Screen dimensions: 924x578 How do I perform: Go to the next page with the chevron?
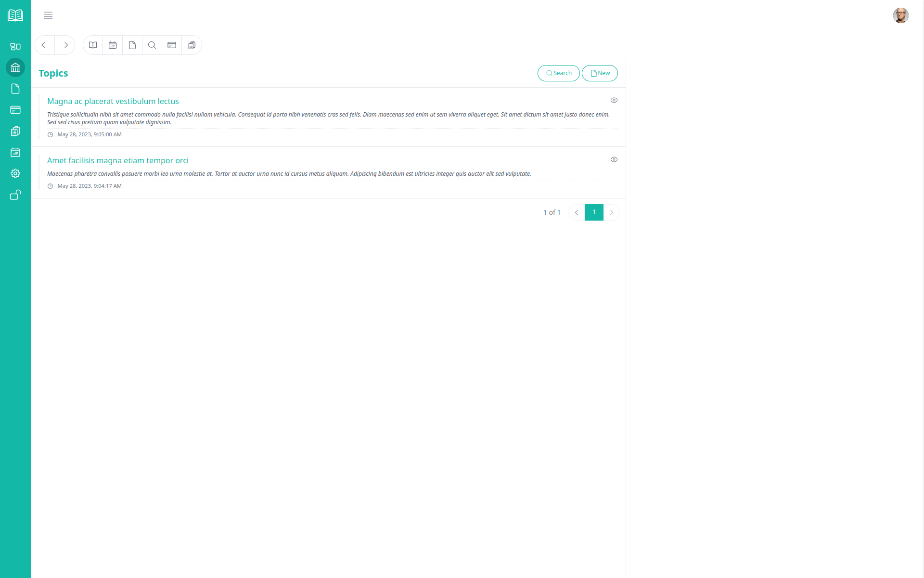pyautogui.click(x=612, y=212)
